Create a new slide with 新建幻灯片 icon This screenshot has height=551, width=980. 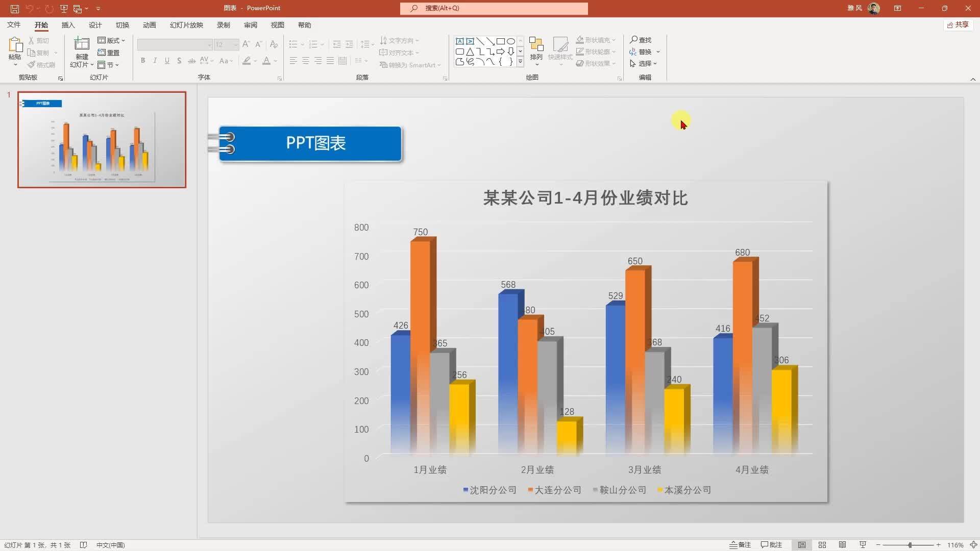[x=82, y=45]
